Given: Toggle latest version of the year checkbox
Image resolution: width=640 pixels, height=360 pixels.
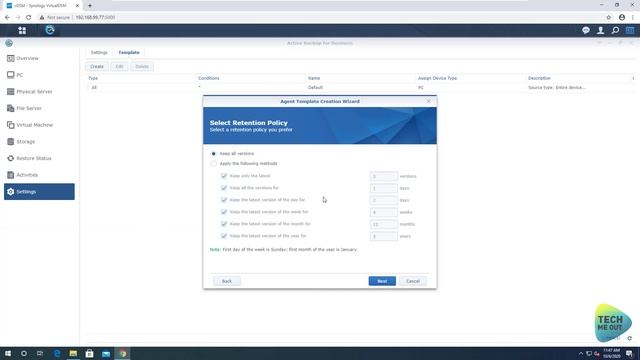Looking at the screenshot, I should coord(224,236).
